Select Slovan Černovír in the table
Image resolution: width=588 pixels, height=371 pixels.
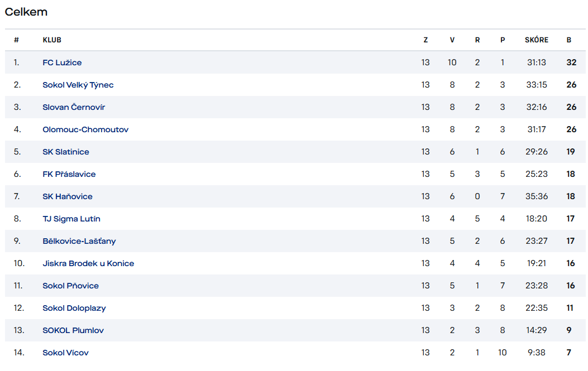[74, 107]
